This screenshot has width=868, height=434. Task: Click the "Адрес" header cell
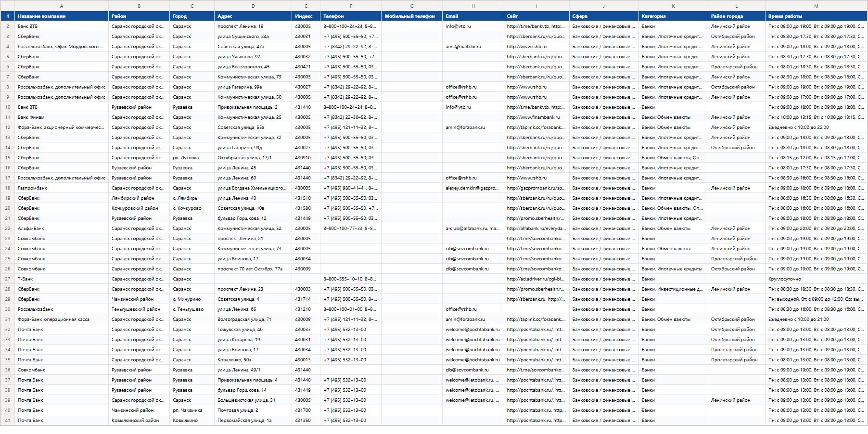(x=253, y=16)
